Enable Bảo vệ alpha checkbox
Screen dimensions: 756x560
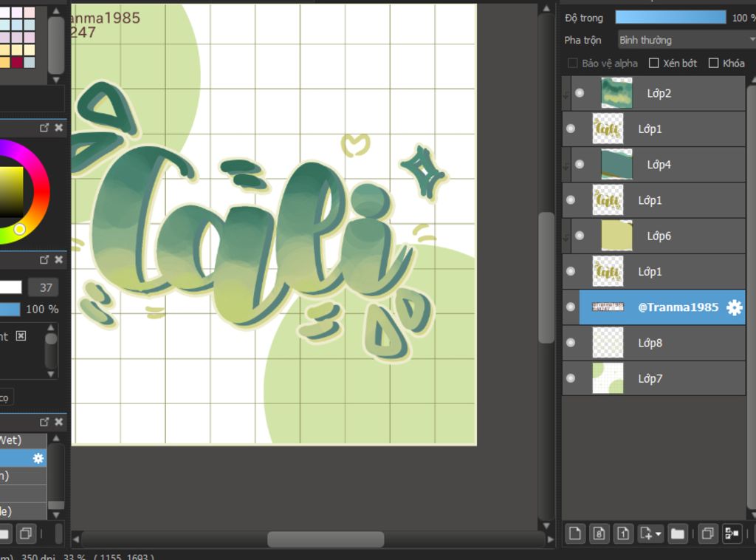click(x=573, y=64)
